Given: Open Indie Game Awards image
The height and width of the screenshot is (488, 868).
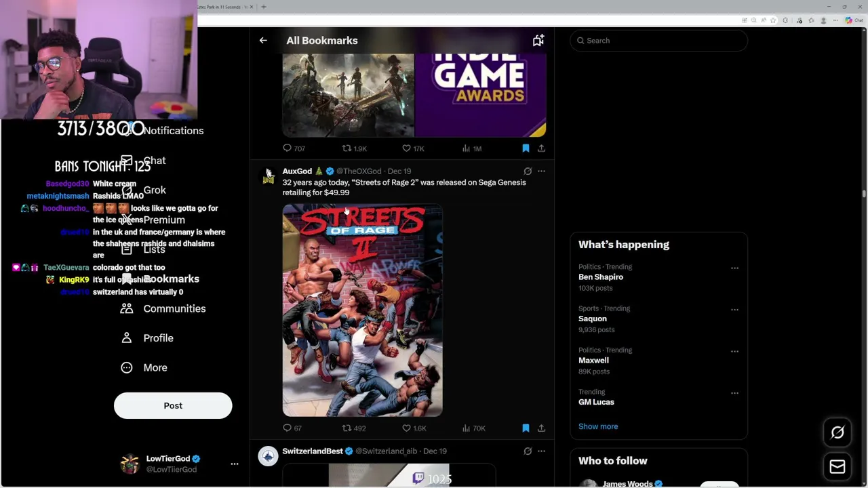Looking at the screenshot, I should (x=480, y=96).
